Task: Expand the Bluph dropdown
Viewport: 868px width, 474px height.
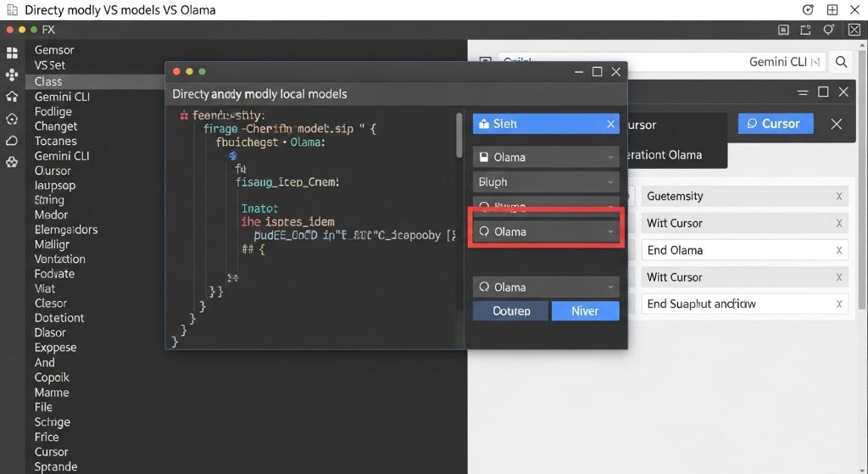Action: [545, 182]
